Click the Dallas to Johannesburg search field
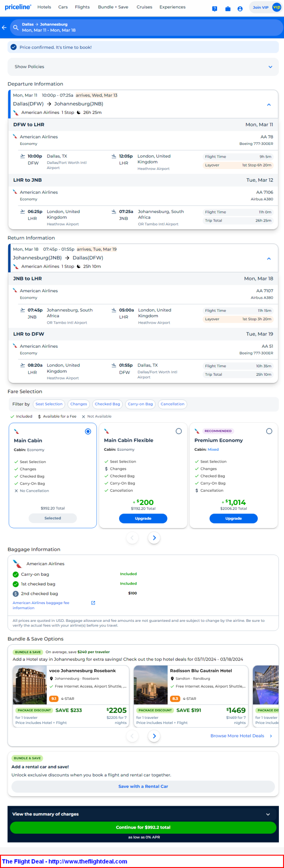 (x=146, y=28)
